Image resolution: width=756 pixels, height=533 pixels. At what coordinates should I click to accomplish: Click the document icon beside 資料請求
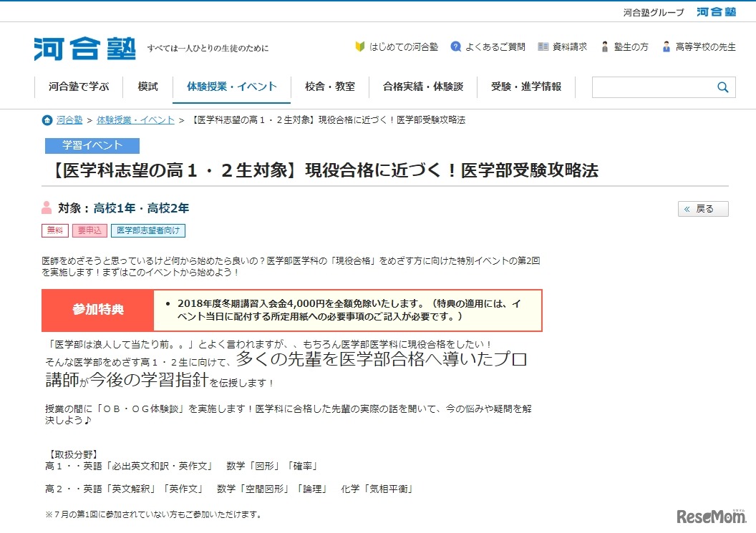543,47
